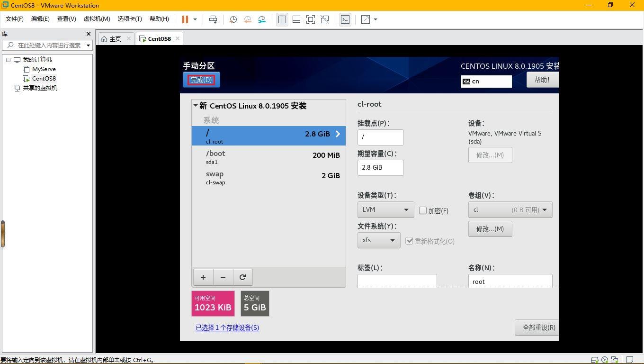Click the cn keyboard layout indicator
This screenshot has height=364, width=644.
tap(486, 82)
